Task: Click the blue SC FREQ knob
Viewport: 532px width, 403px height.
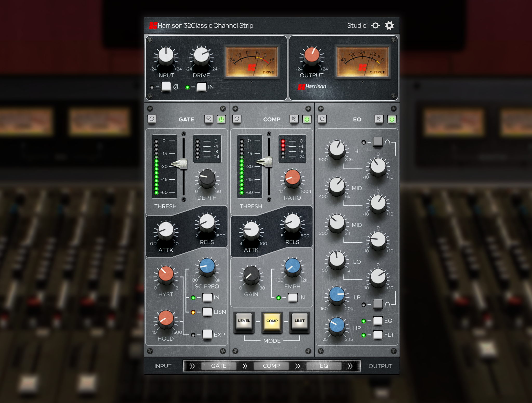Action: point(207,267)
